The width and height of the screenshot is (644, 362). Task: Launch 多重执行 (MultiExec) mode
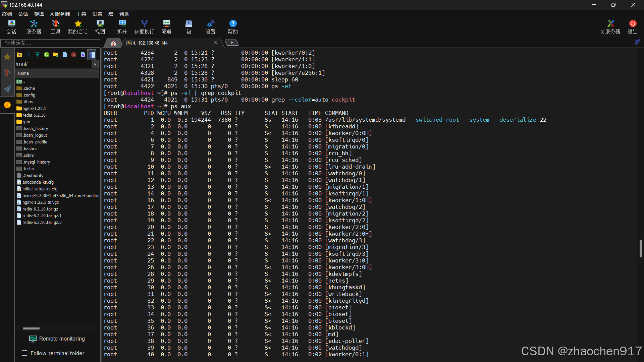(144, 26)
